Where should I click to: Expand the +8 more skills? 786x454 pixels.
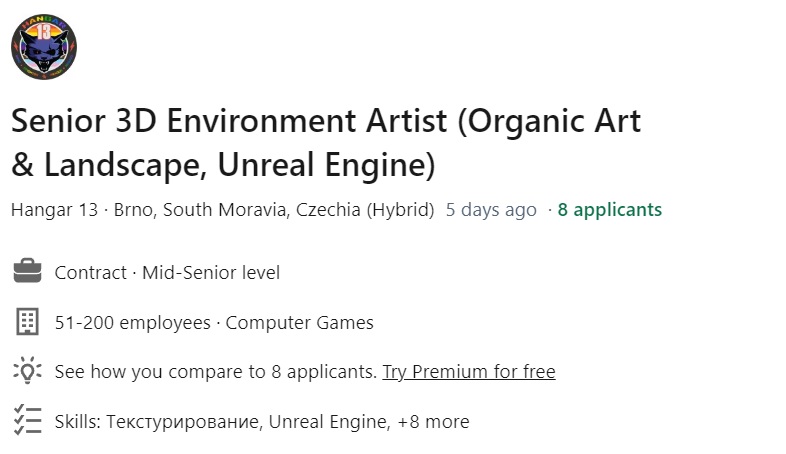click(x=433, y=421)
